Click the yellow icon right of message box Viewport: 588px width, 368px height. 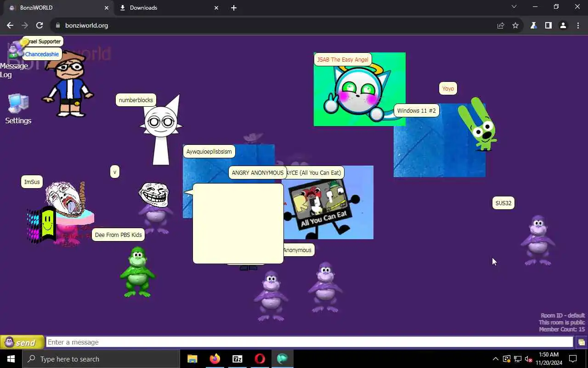[x=582, y=342]
